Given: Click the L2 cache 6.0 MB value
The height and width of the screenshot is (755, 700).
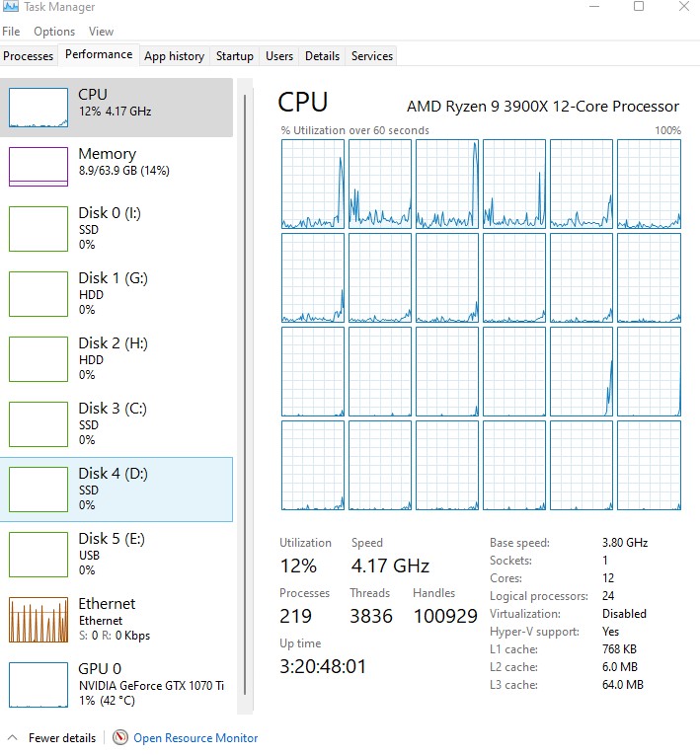Looking at the screenshot, I should coord(620,667).
